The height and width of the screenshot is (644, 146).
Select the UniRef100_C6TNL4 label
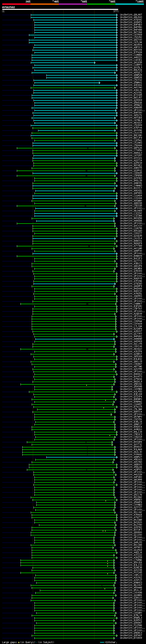pyautogui.click(x=131, y=120)
